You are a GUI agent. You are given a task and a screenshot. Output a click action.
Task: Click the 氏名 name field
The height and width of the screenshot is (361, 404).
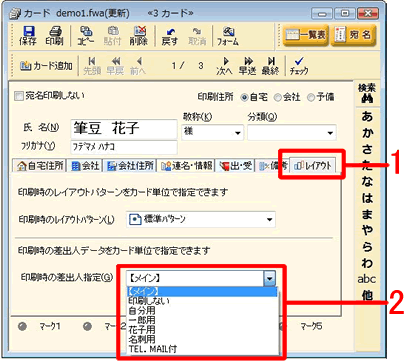[x=124, y=129]
